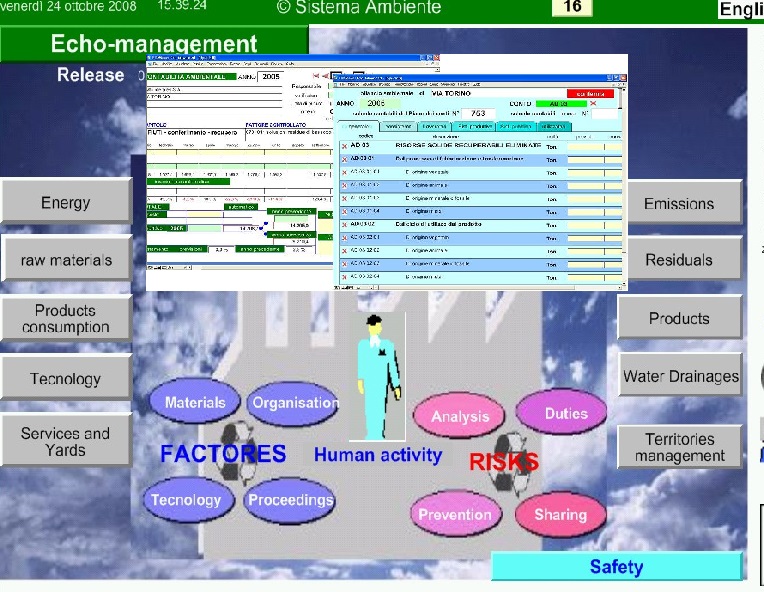
Task: Open the Energy section
Action: [65, 203]
